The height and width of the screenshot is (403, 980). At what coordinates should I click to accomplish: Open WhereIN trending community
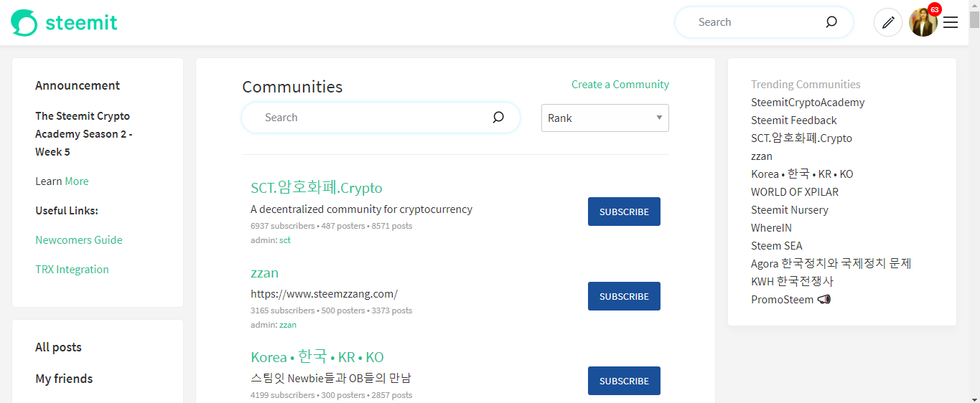point(772,228)
